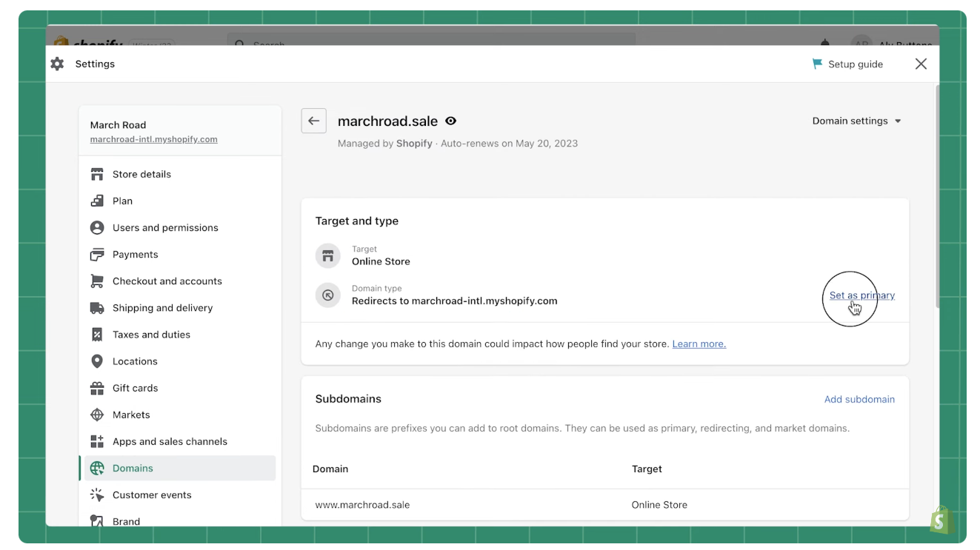Screen dimensions: 980x550
Task: Open the Learn more link
Action: pos(699,344)
